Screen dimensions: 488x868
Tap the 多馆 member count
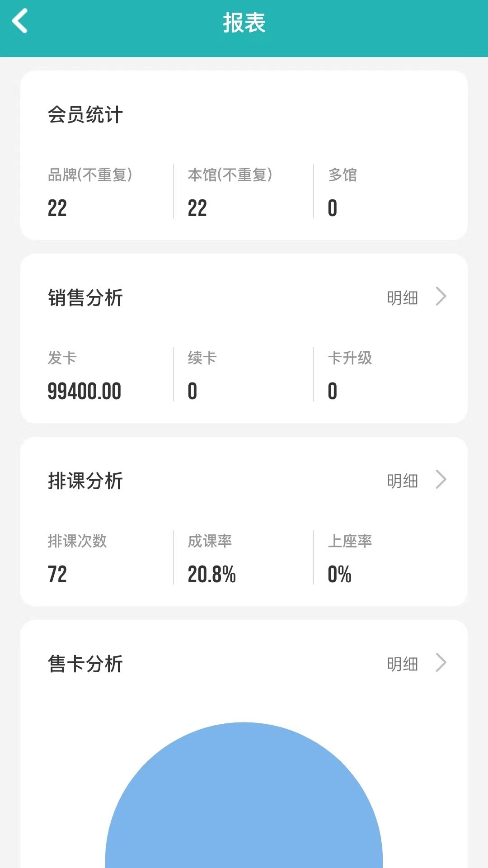point(333,208)
